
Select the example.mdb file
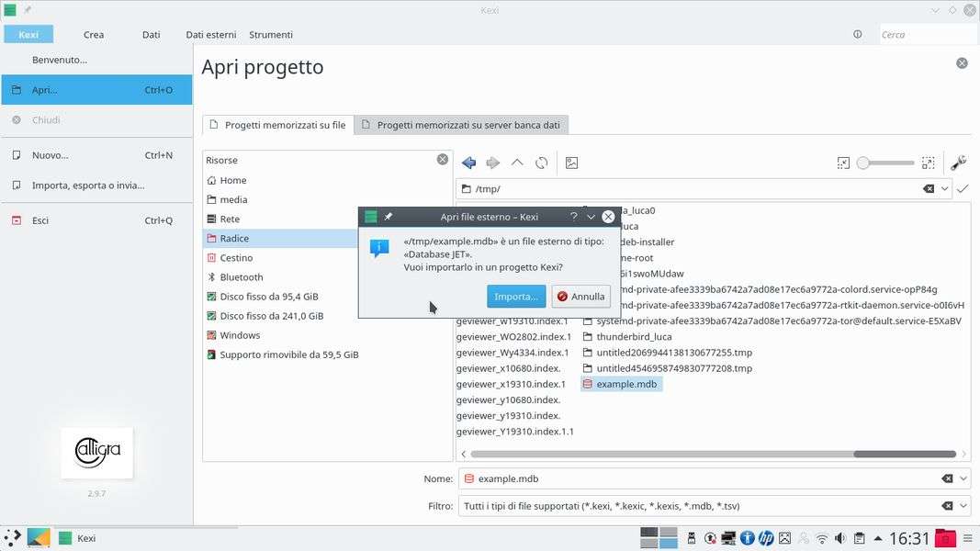point(621,384)
